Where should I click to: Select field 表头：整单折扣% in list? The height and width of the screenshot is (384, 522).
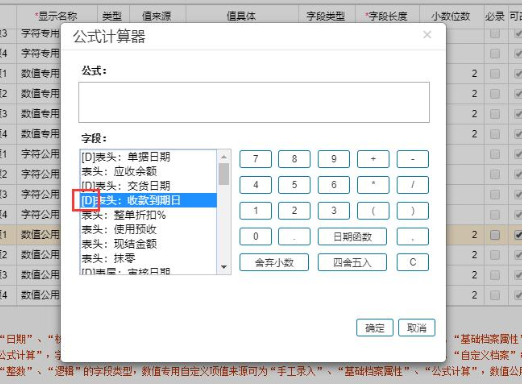point(149,215)
